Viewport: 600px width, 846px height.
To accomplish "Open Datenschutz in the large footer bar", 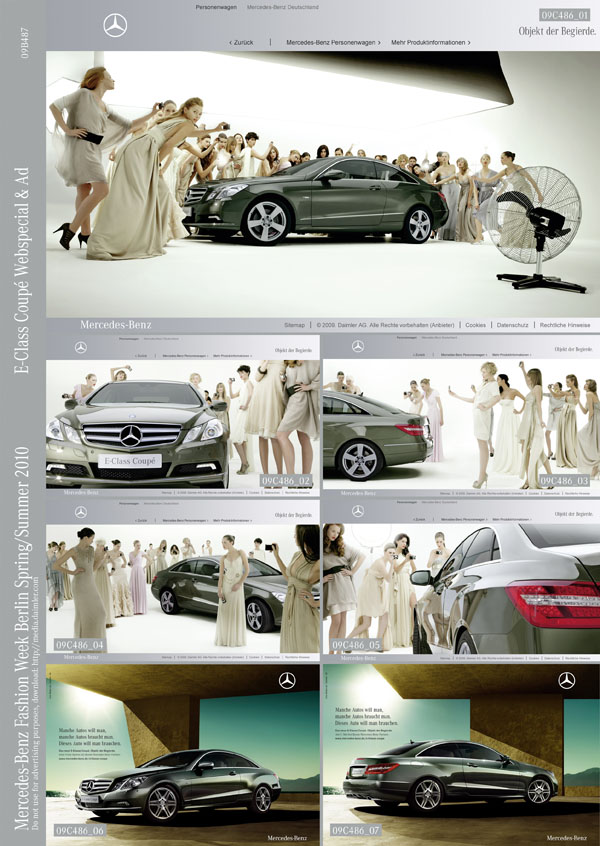I will coord(512,325).
